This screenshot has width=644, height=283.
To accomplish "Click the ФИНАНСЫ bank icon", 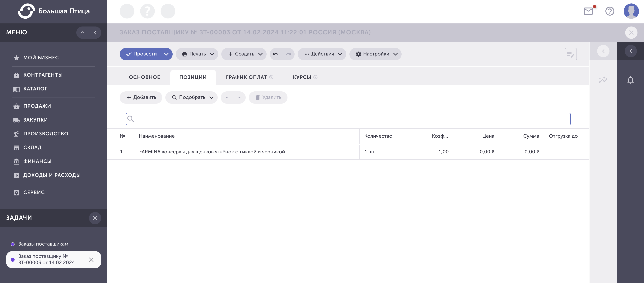I will click(x=16, y=161).
